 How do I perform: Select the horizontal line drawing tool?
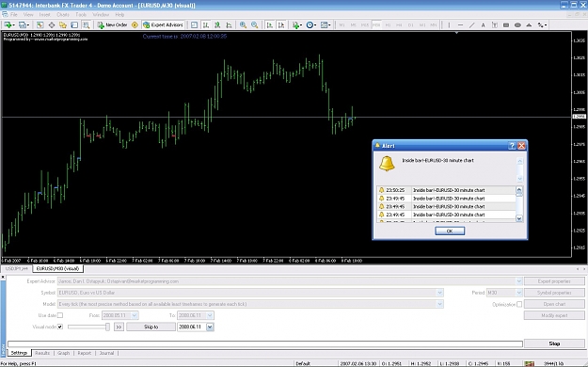[460, 25]
